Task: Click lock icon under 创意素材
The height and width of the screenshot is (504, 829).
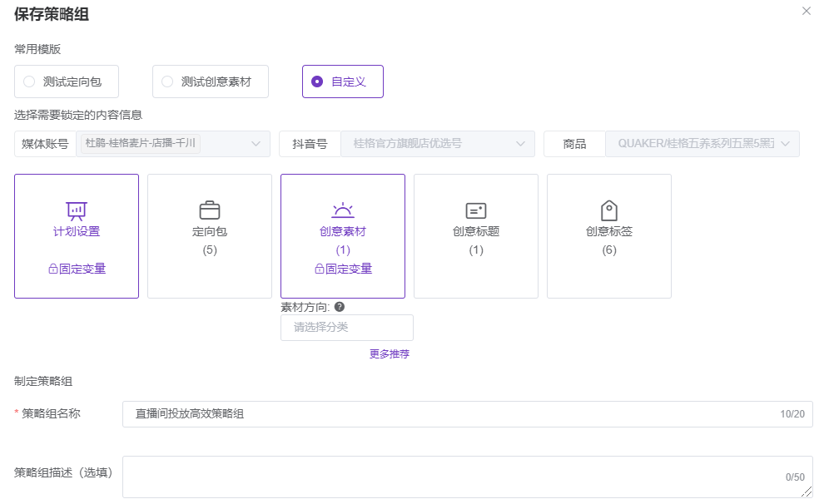Action: tap(320, 269)
